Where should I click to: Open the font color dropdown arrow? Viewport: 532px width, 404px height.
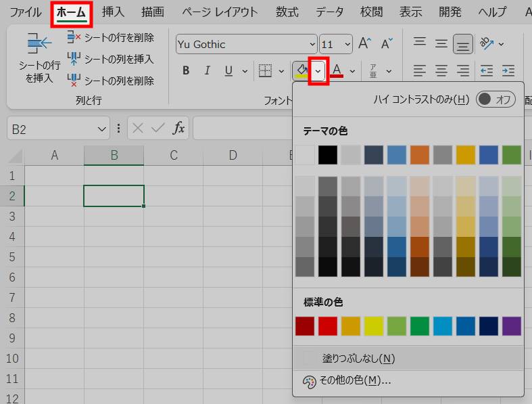tap(352, 71)
